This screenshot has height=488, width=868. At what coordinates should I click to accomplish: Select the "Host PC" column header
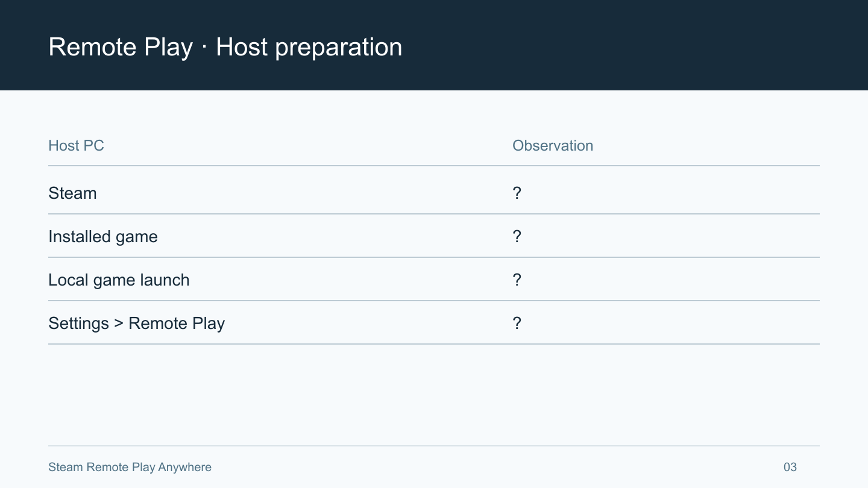76,146
